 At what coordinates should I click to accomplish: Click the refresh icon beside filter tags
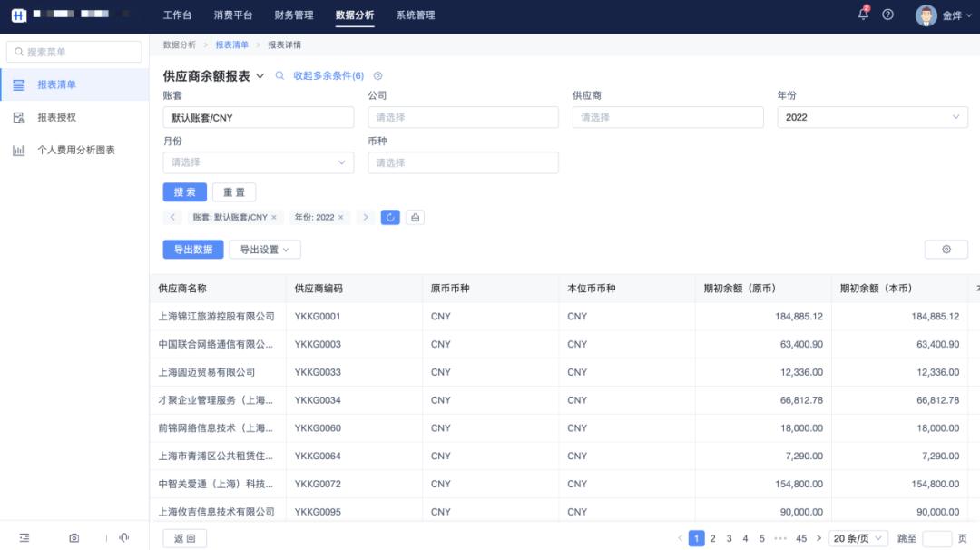(390, 217)
